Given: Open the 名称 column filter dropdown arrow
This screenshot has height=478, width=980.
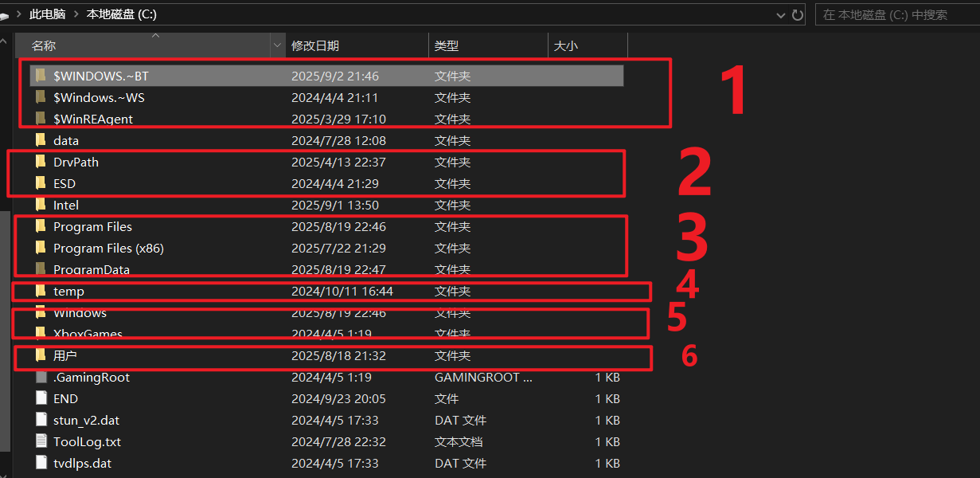Looking at the screenshot, I should [278, 46].
